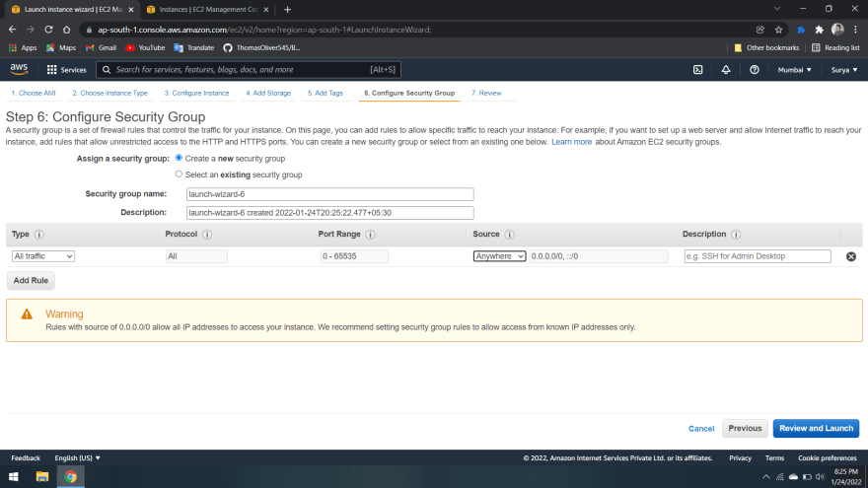Reload the browser page

pyautogui.click(x=48, y=30)
